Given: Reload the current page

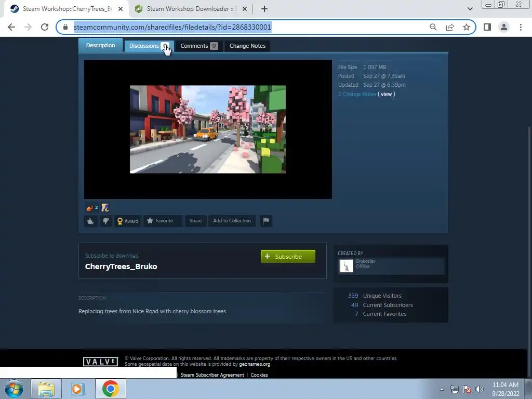Looking at the screenshot, I should coord(45,27).
